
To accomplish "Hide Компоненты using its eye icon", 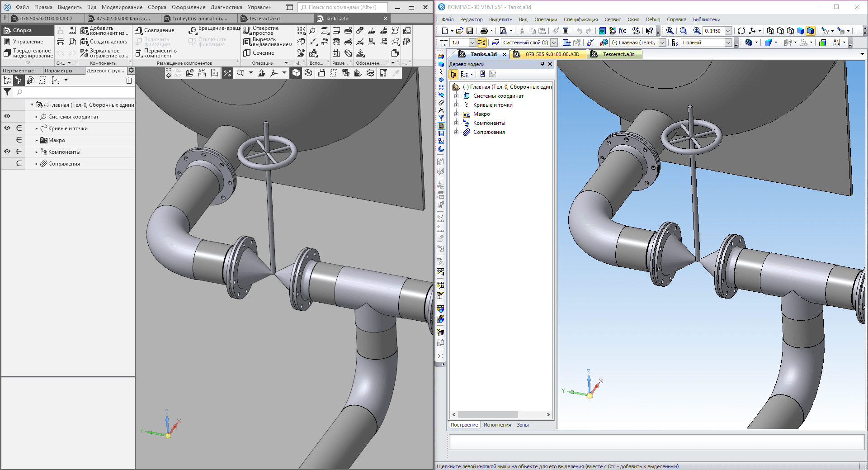I will pos(7,152).
